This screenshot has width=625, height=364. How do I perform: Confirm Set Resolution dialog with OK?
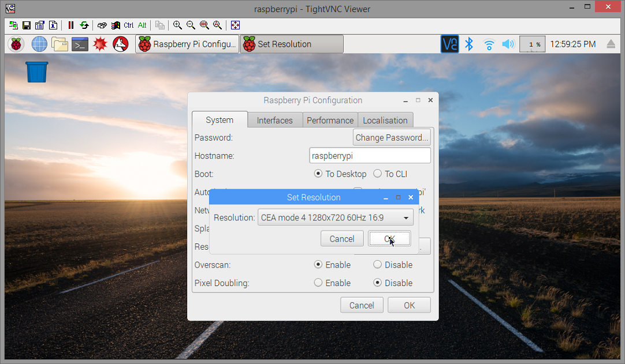(389, 239)
